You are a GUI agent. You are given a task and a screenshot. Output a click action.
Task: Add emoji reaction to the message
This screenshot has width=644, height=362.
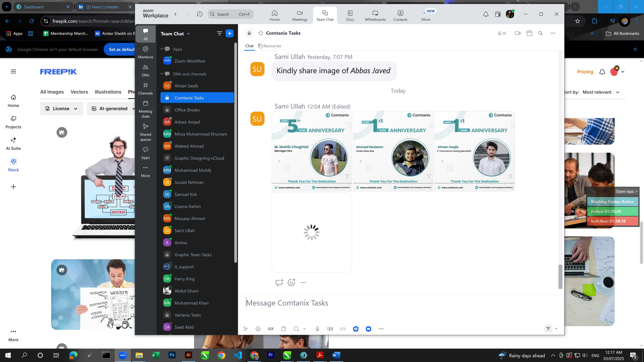(x=291, y=283)
